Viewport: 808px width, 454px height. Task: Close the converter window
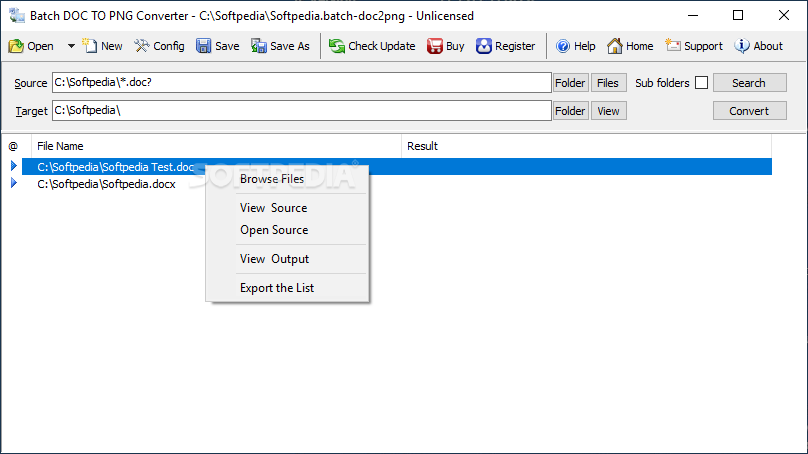(784, 15)
